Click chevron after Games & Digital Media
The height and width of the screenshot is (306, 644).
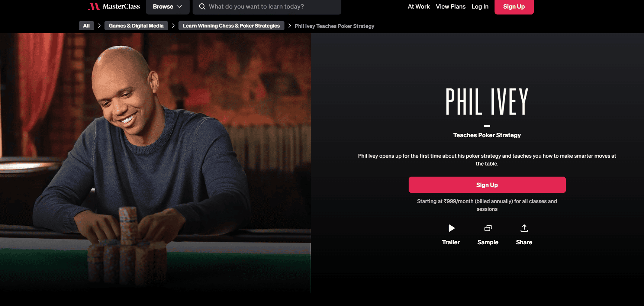[173, 26]
